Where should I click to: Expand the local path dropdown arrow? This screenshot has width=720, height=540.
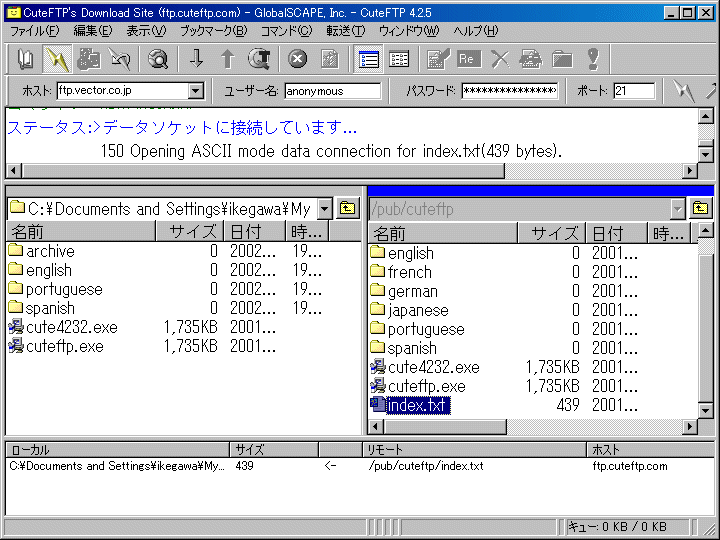coord(325,209)
